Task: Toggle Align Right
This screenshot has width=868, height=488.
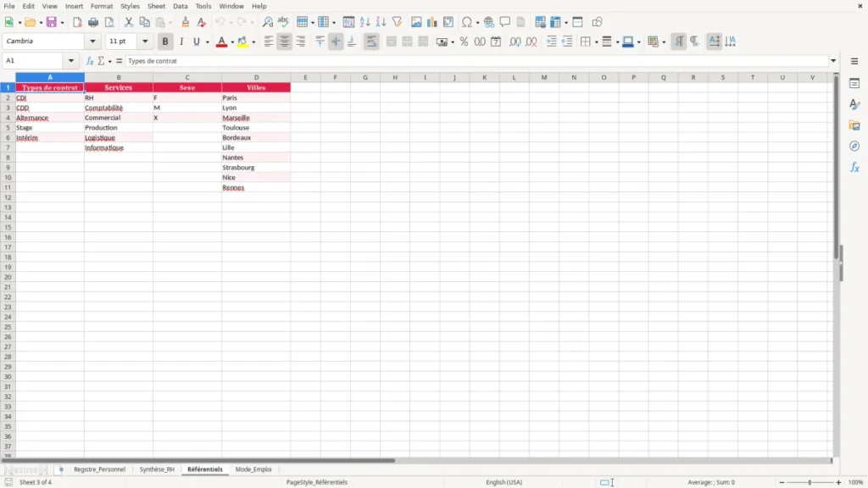Action: pyautogui.click(x=301, y=42)
